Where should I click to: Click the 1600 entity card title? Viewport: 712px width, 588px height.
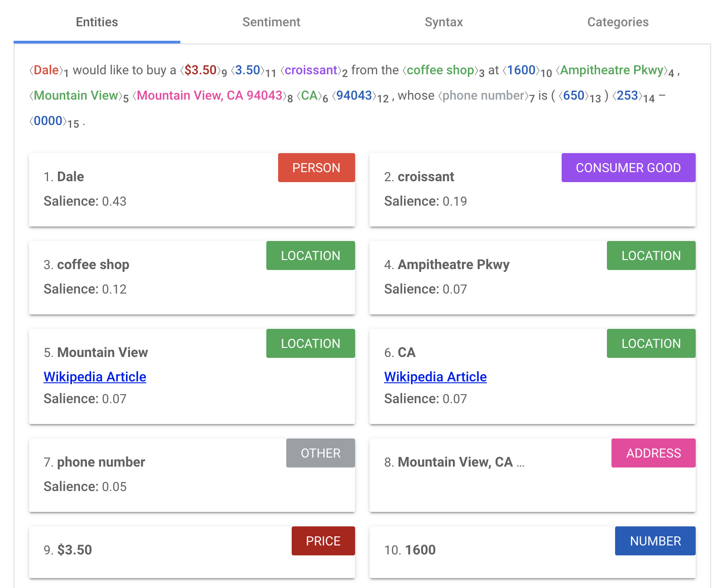[420, 550]
